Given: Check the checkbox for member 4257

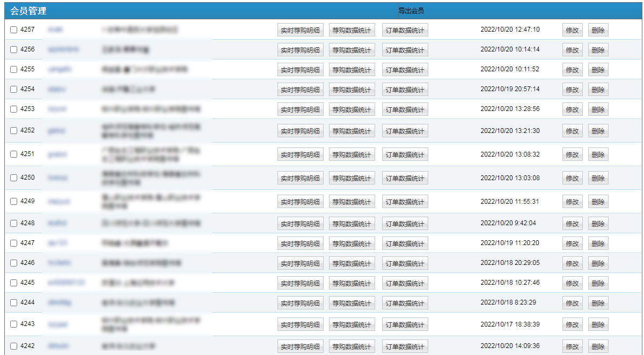Looking at the screenshot, I should 14,30.
